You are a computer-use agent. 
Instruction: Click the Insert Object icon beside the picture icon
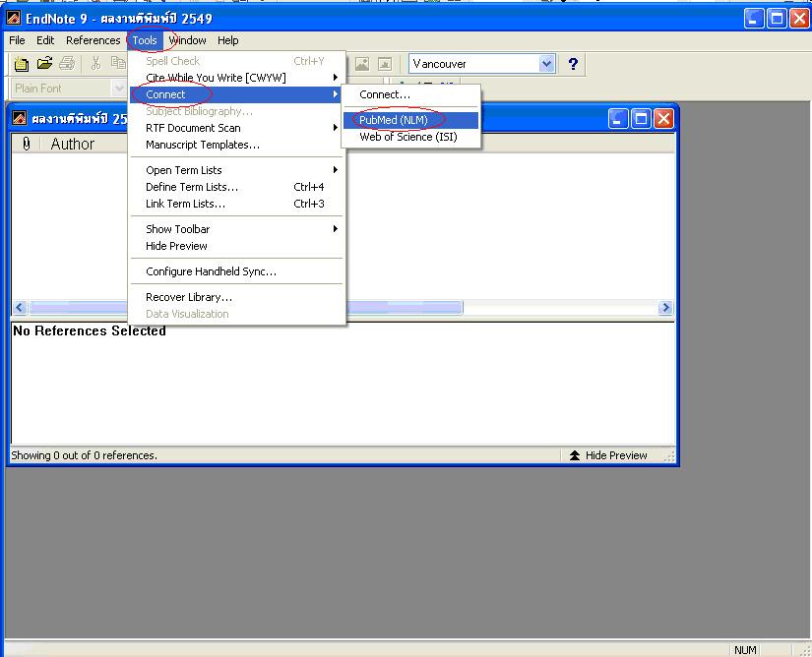[385, 64]
